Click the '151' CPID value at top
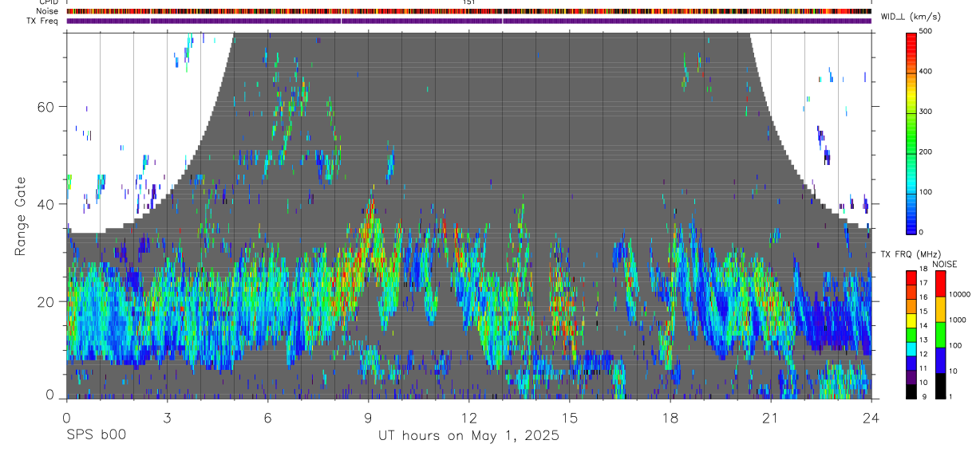This screenshot has width=980, height=452. point(469,2)
